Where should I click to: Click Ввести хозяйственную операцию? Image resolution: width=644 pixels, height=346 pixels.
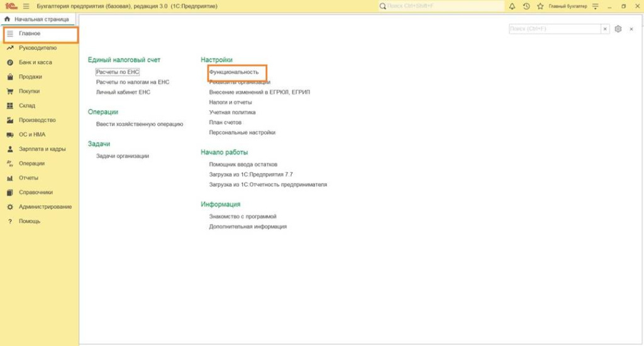tap(140, 124)
